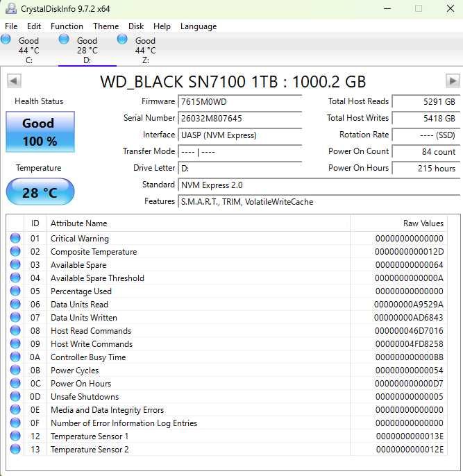Click status orb for Error Information Log Entries row

[x=15, y=423]
